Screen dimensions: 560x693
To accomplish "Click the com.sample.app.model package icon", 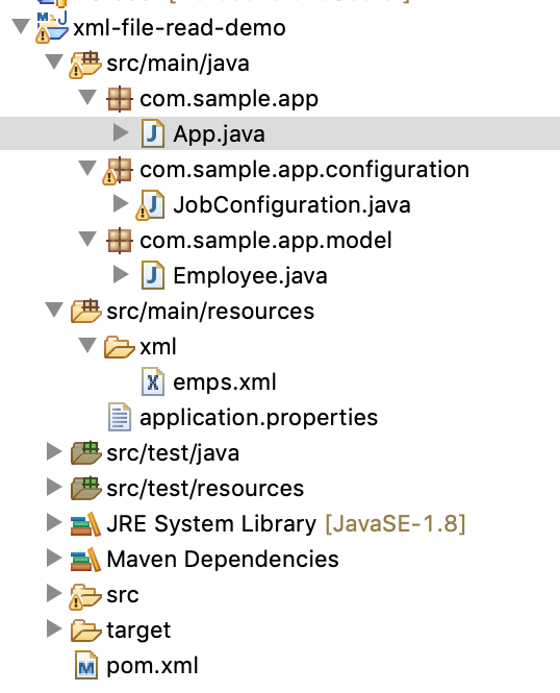I will coord(119,241).
